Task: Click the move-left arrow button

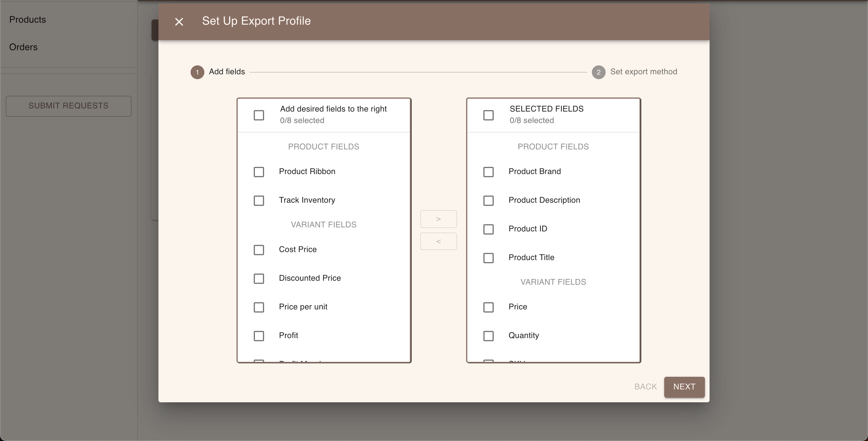Action: click(x=438, y=241)
